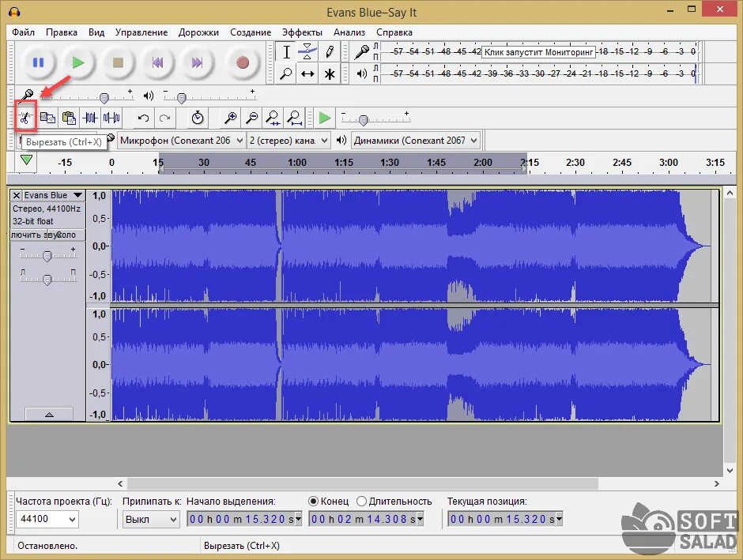Screen dimensions: 743x560
Task: Open the Справка menu
Action: pyautogui.click(x=394, y=32)
